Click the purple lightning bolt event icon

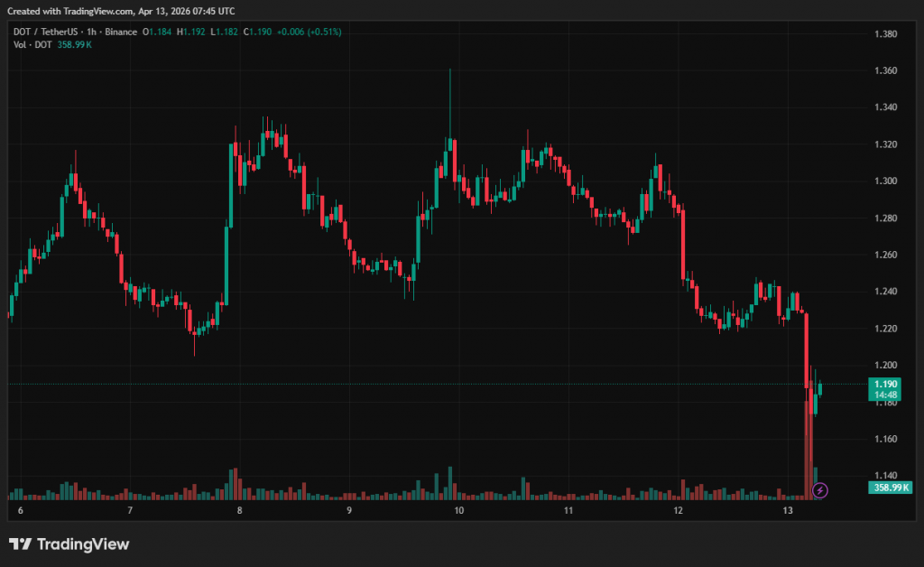coord(819,490)
